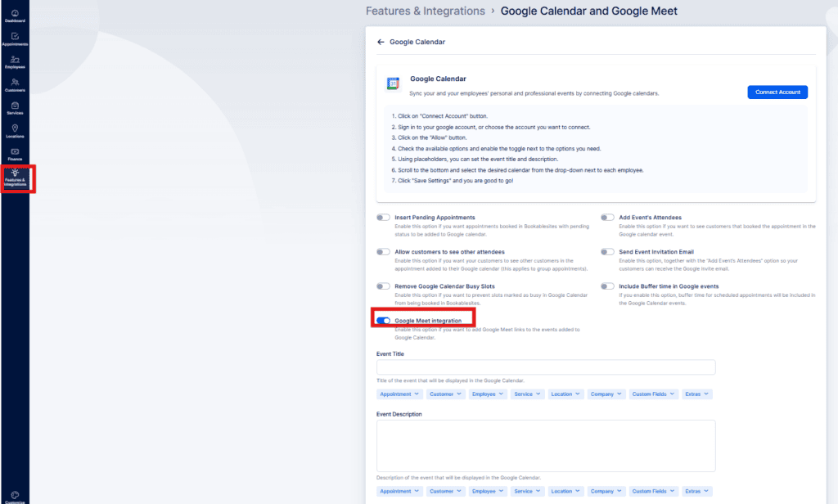Expand Employee dropdown under Event Description
Image resolution: width=838 pixels, height=504 pixels.
point(488,491)
